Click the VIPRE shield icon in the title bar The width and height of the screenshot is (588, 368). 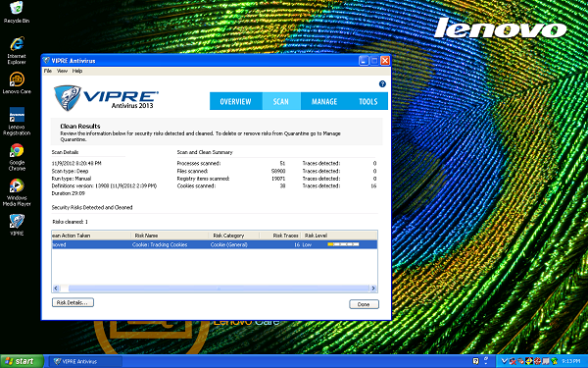click(46, 61)
